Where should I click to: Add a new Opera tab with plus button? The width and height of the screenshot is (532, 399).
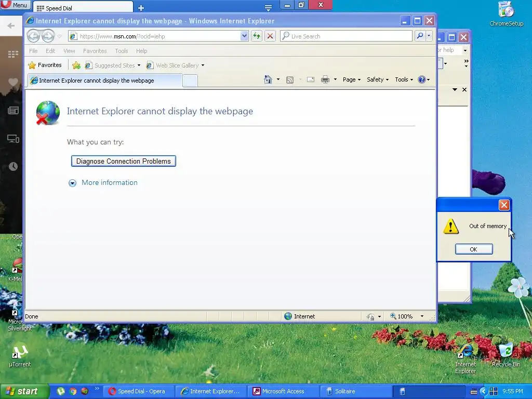click(141, 8)
